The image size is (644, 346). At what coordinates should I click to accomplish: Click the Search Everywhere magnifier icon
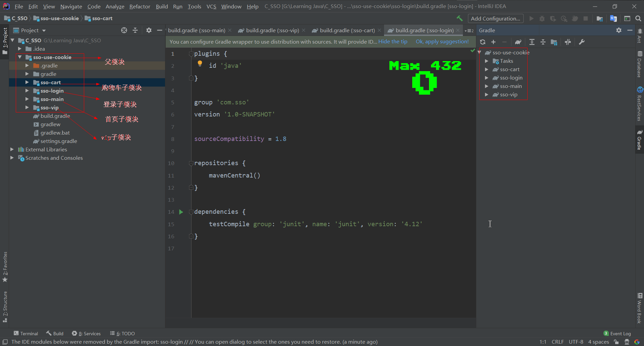[x=638, y=18]
